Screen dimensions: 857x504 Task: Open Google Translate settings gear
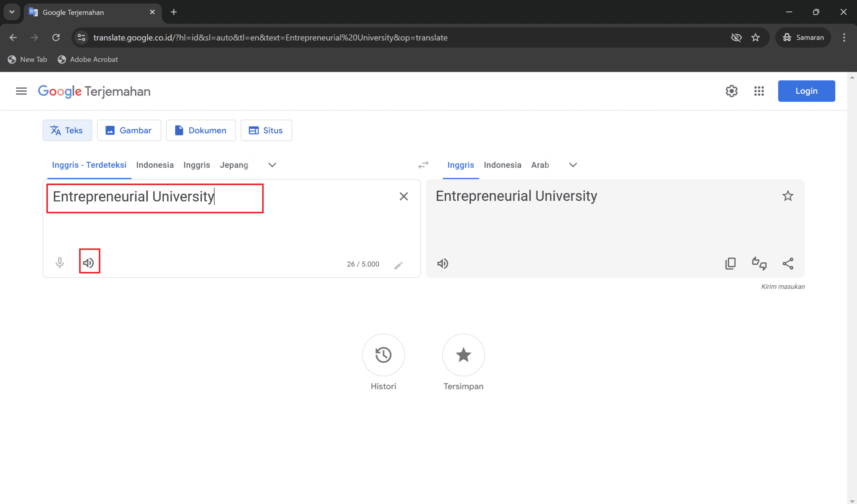point(732,91)
